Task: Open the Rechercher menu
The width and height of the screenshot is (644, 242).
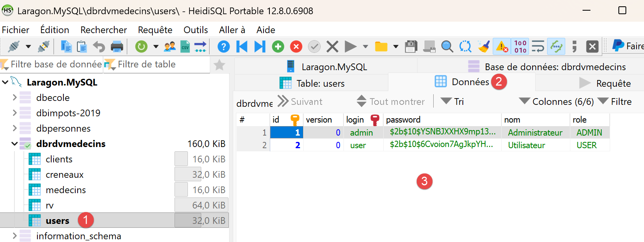Action: (104, 30)
